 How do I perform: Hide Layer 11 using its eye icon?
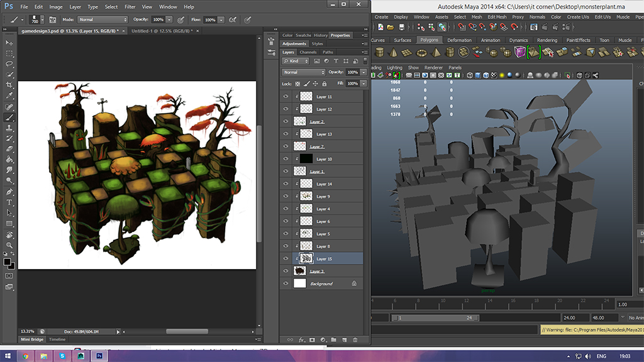coord(286,96)
